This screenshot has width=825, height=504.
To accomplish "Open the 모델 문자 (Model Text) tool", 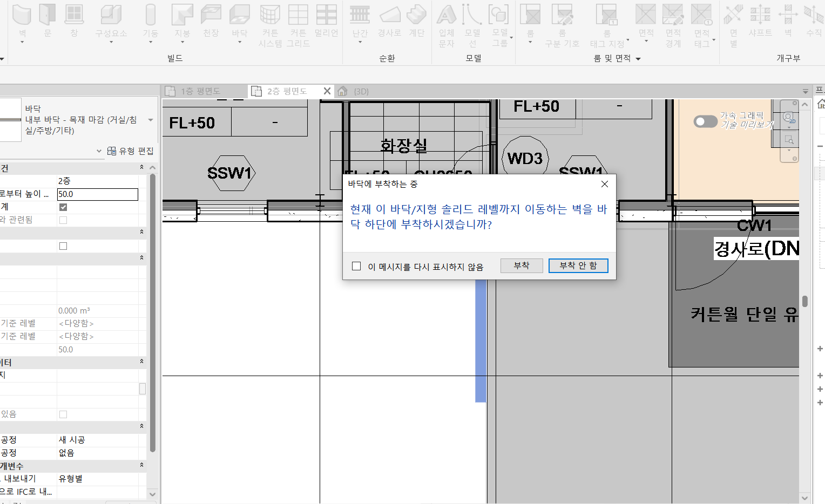I will coord(447,16).
